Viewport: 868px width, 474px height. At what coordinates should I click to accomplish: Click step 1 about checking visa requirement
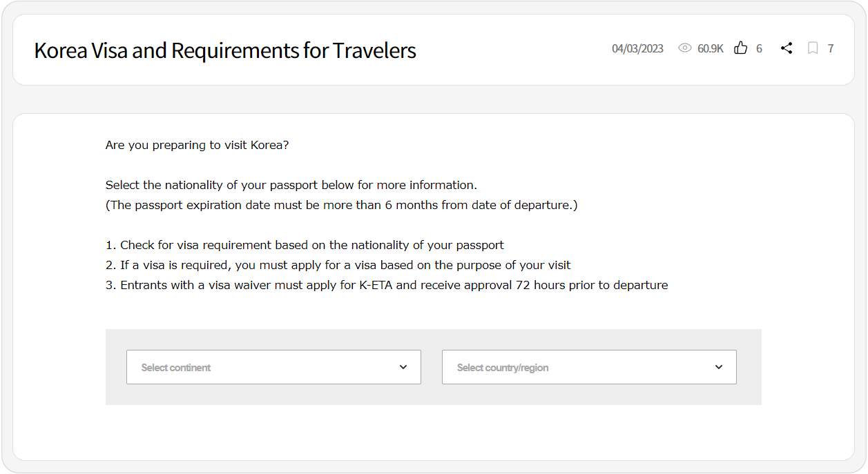(x=305, y=245)
